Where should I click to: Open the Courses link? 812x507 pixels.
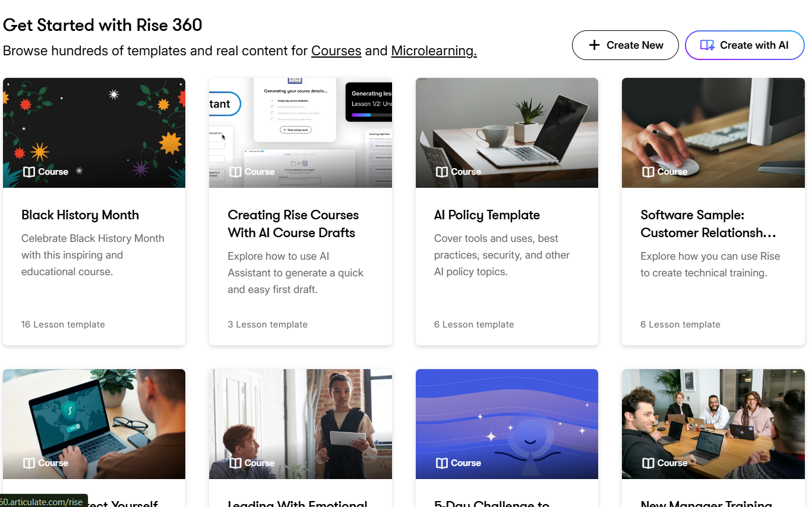[x=336, y=51]
